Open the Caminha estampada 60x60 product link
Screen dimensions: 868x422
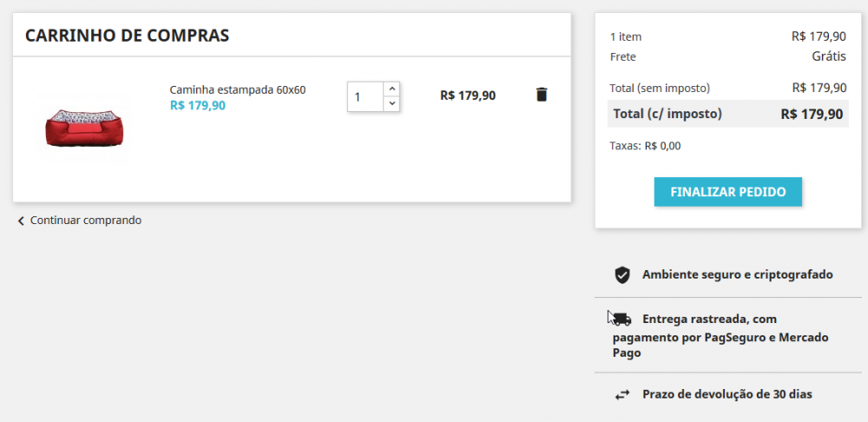point(238,89)
